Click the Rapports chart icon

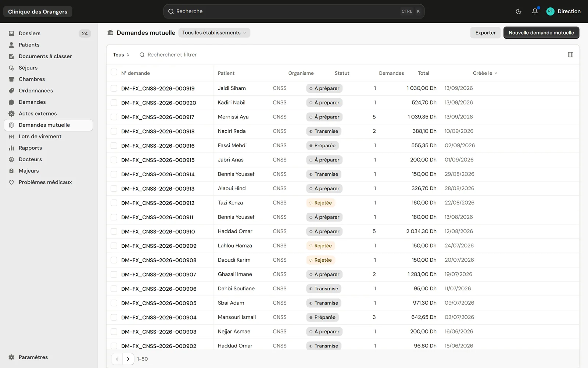[11, 148]
